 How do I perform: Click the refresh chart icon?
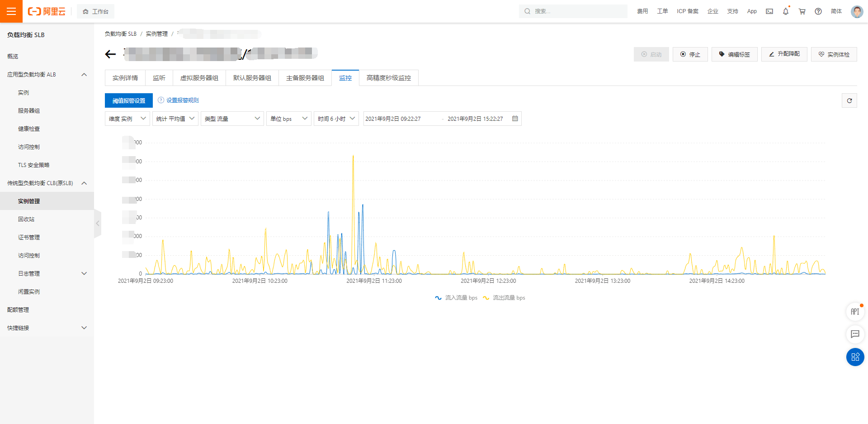point(849,100)
